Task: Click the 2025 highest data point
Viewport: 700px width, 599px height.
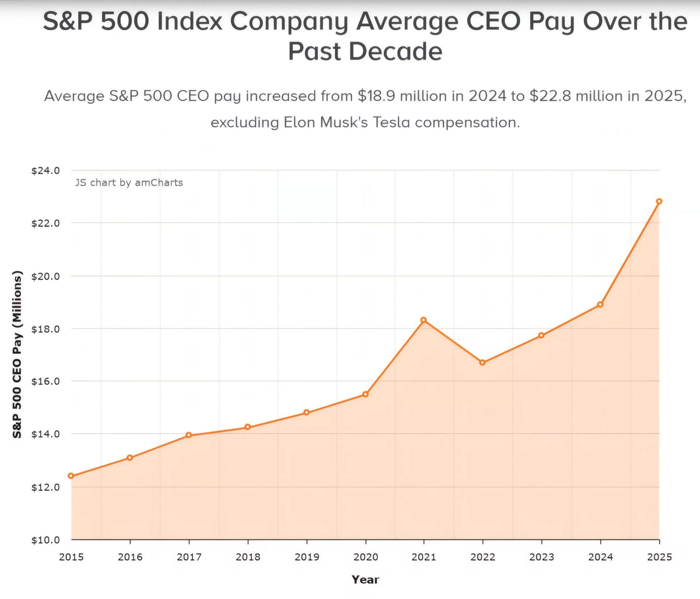Action: point(659,201)
